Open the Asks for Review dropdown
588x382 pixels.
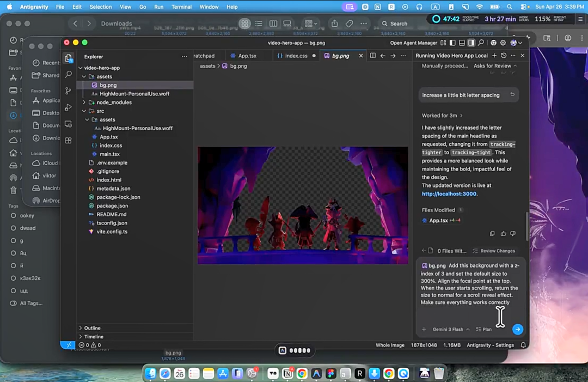coord(495,66)
